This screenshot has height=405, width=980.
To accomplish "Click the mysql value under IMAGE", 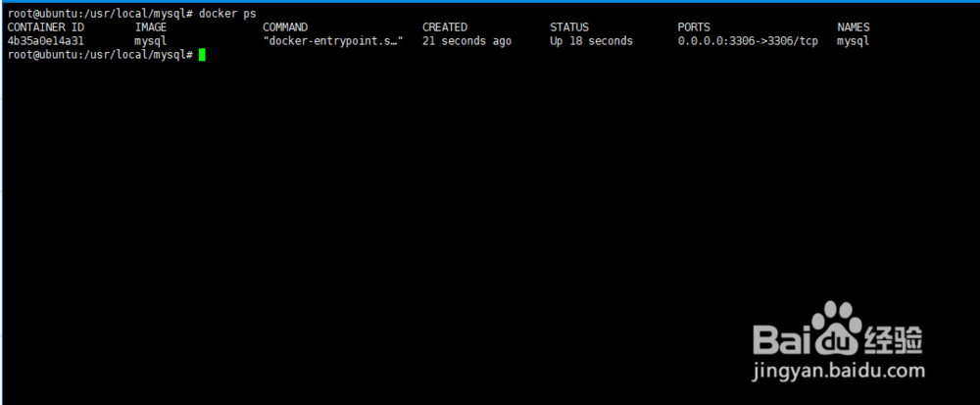I will pos(151,42).
